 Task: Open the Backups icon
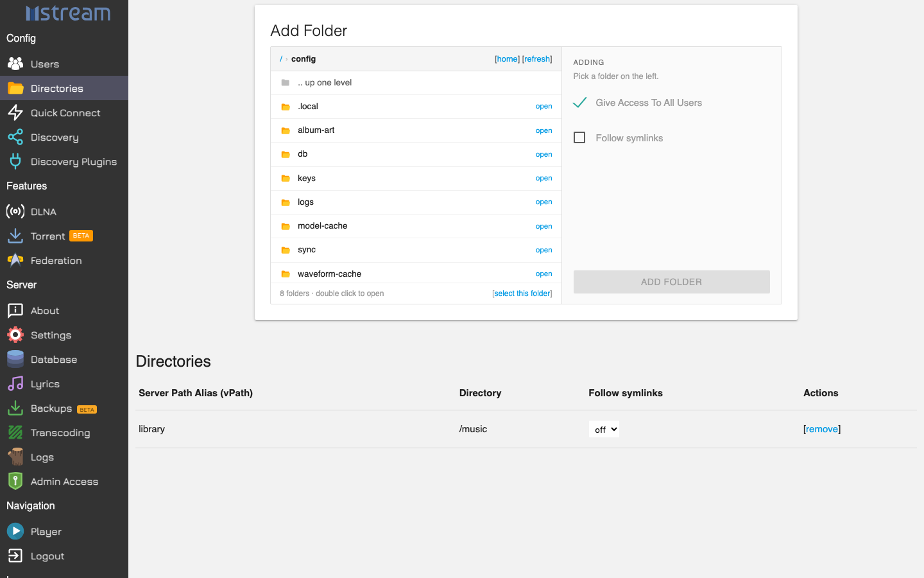coord(15,408)
